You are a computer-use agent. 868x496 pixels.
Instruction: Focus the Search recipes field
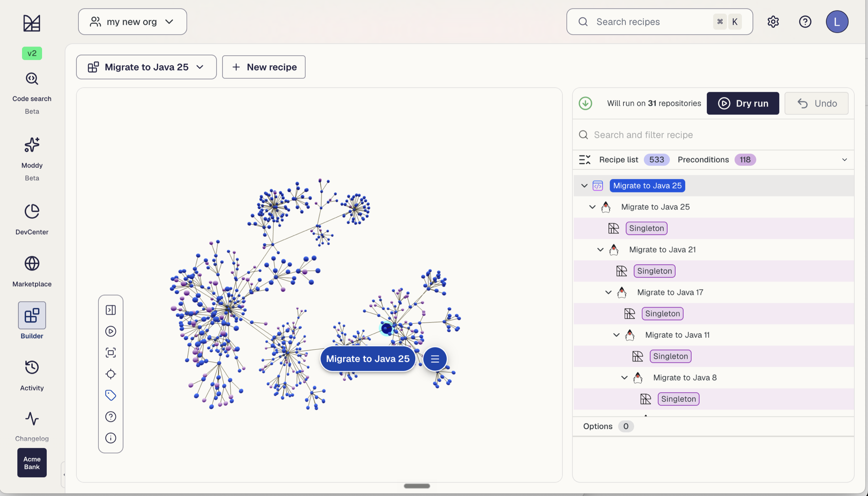tap(659, 22)
